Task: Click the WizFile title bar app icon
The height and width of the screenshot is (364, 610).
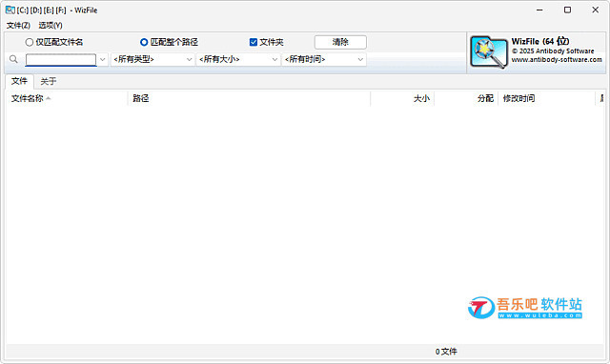Action: 10,10
